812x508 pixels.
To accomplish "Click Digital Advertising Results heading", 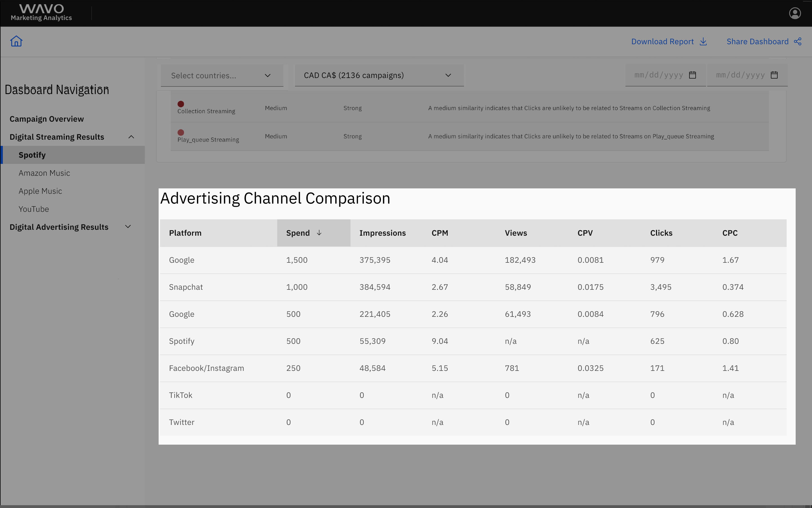I will click(x=59, y=227).
